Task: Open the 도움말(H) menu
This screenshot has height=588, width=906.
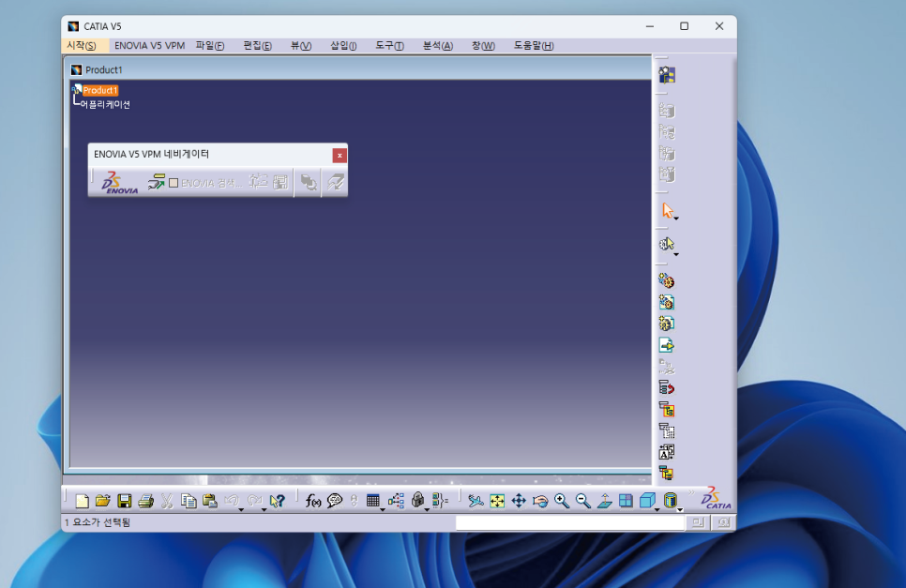Action: tap(534, 46)
